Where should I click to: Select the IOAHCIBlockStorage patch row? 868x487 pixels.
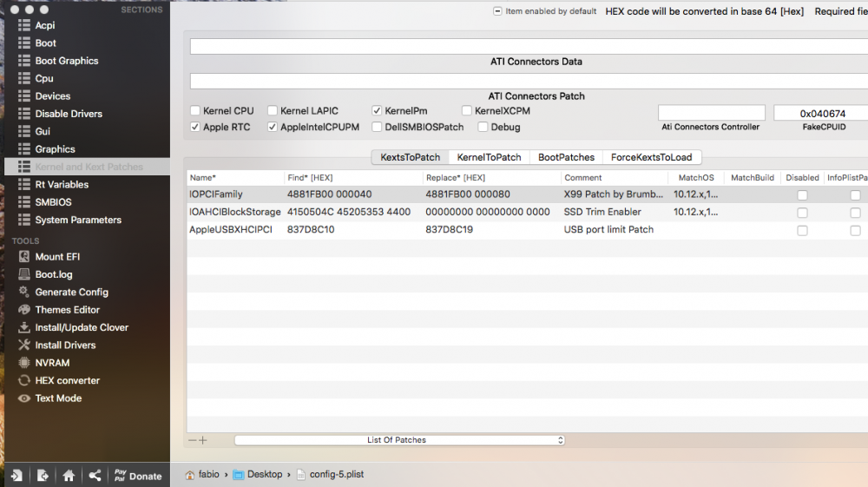click(527, 212)
